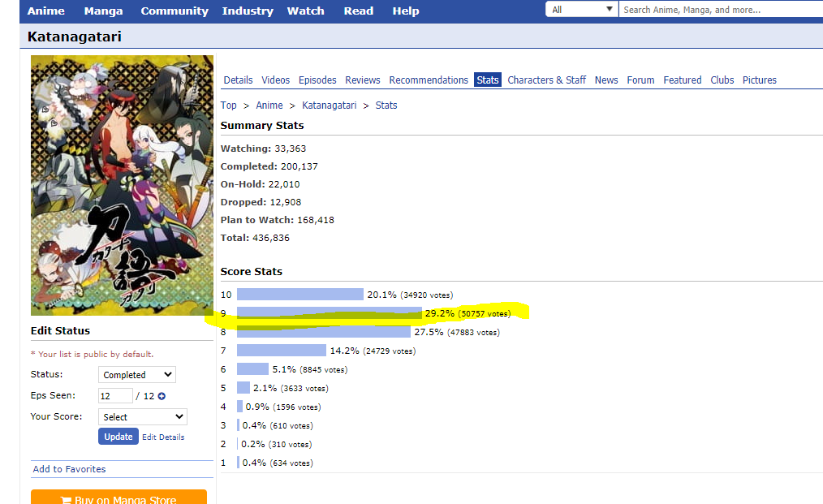Switch to the Videos tab

(276, 80)
